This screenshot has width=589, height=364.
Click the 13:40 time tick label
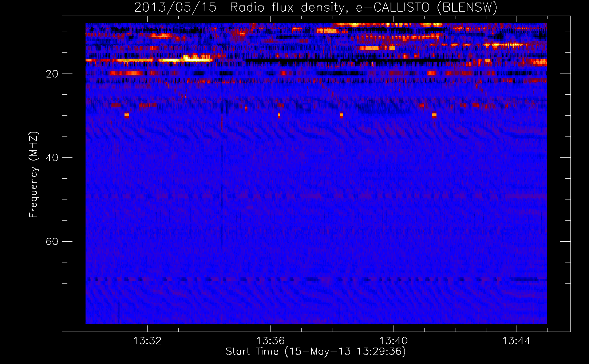(394, 341)
